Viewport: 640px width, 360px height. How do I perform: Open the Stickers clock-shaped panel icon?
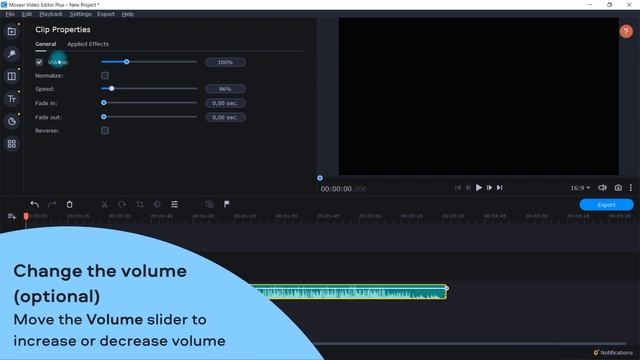tap(12, 121)
